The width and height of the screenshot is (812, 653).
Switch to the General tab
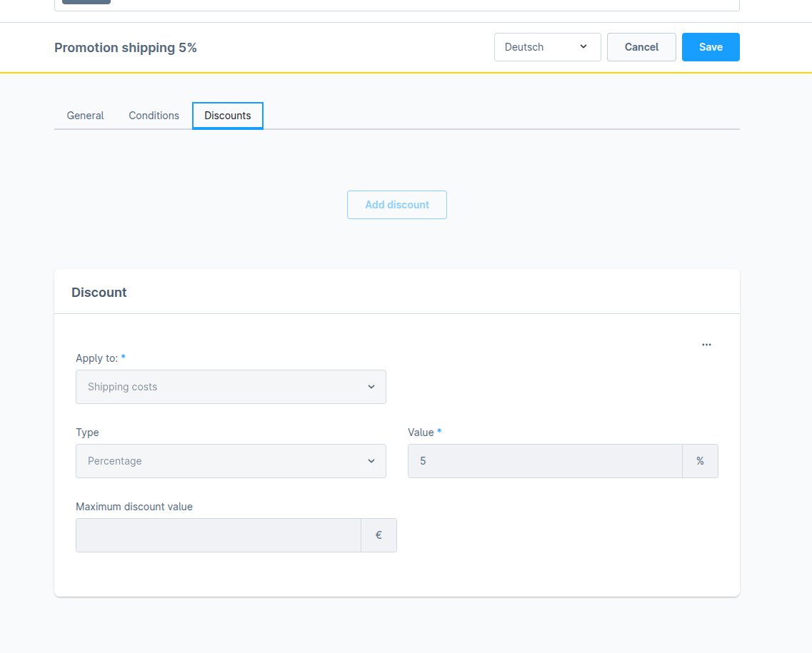[85, 116]
